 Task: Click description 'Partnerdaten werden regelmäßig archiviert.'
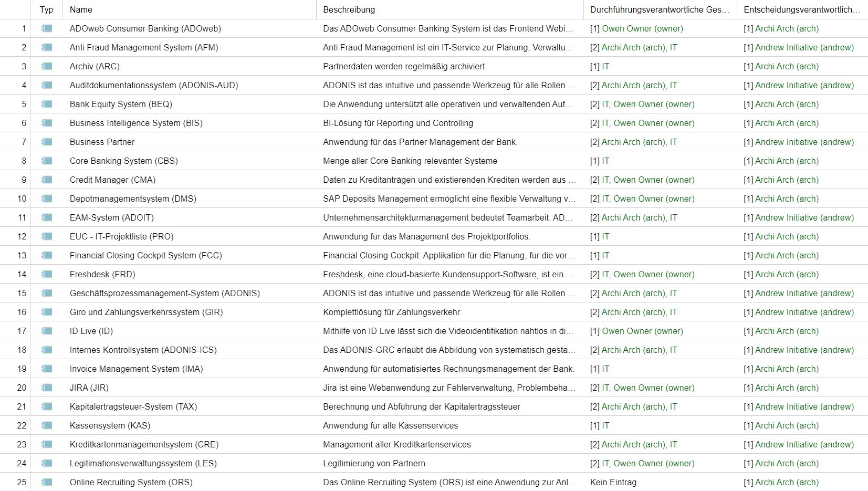405,66
